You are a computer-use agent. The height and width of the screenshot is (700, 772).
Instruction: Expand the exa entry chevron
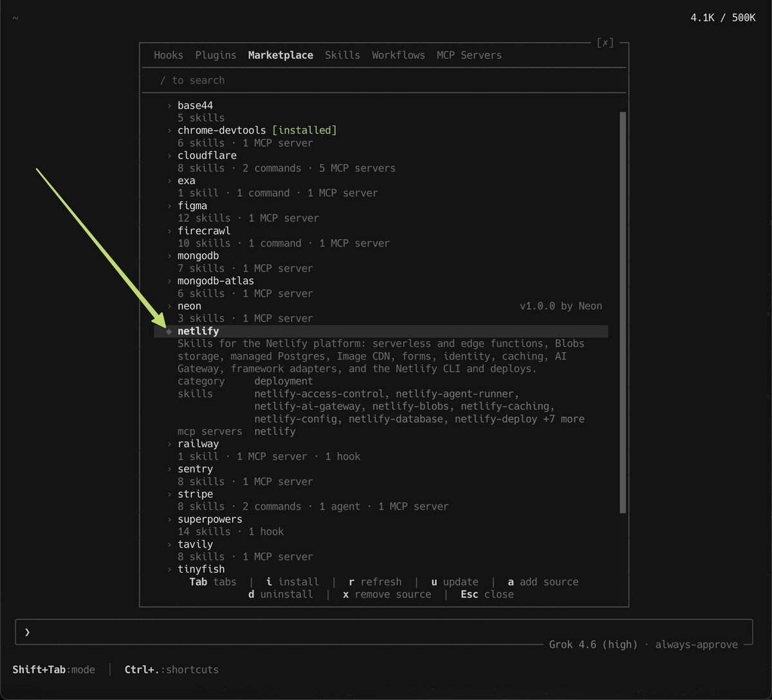tap(169, 181)
